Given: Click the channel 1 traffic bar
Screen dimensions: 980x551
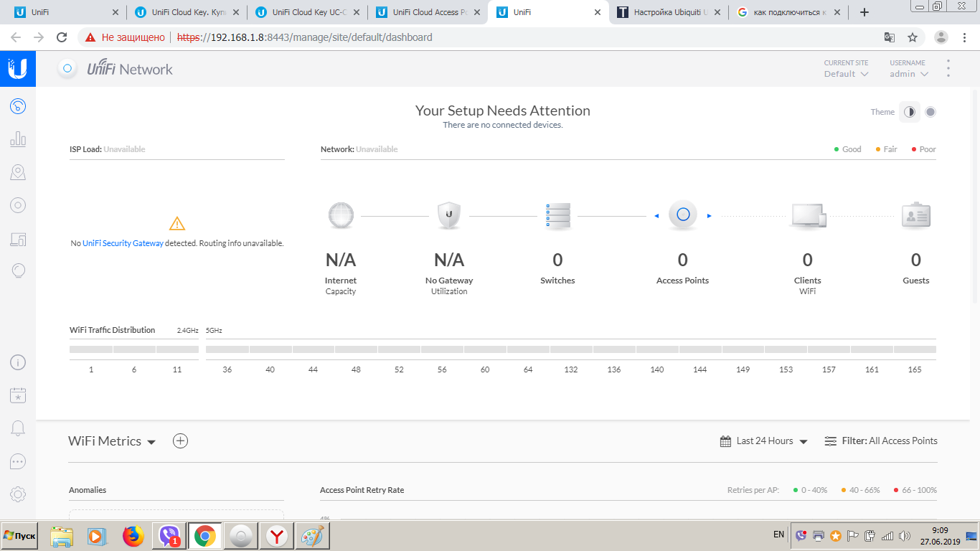Looking at the screenshot, I should 91,349.
